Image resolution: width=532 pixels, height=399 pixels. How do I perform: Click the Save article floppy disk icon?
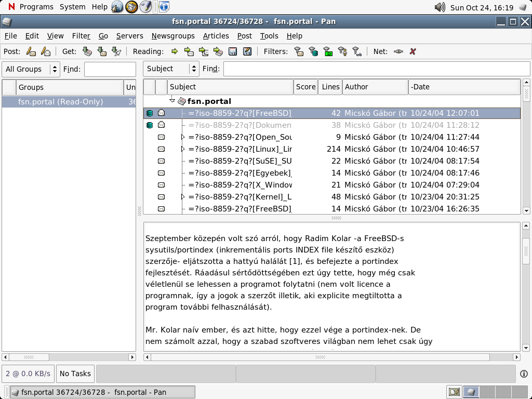(233, 51)
